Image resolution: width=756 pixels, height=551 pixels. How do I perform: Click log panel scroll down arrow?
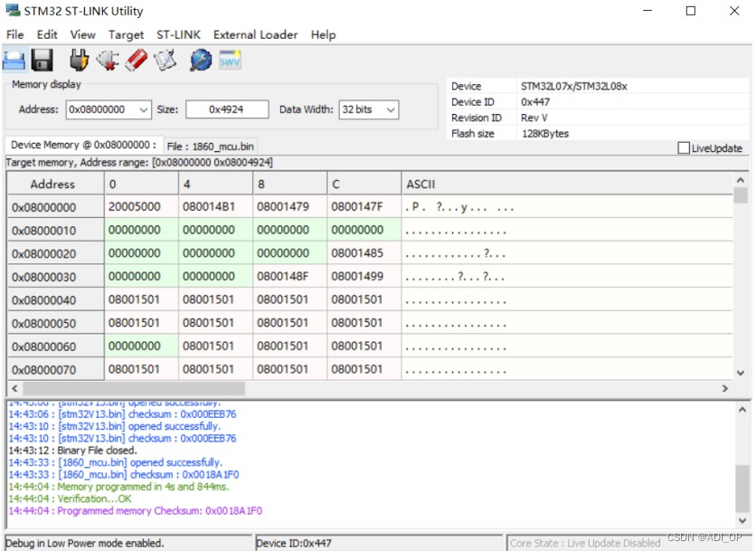[742, 520]
